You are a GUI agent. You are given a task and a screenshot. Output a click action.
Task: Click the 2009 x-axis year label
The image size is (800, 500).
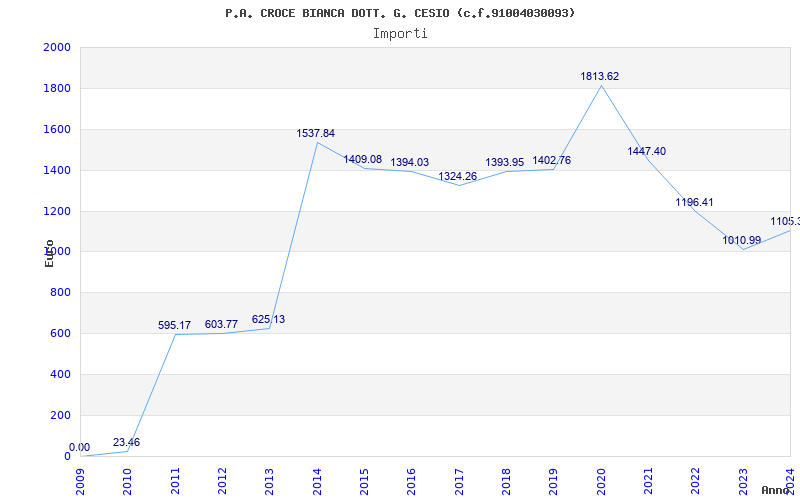pyautogui.click(x=80, y=481)
